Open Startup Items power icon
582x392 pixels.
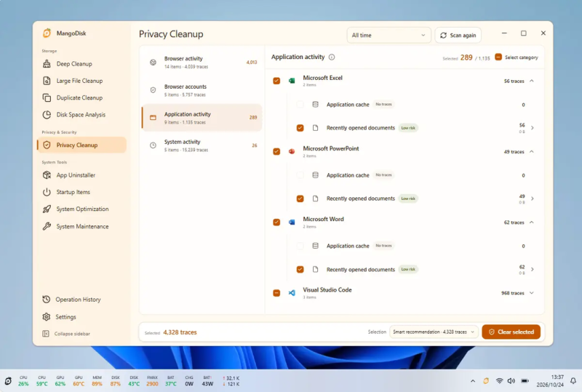tap(47, 192)
